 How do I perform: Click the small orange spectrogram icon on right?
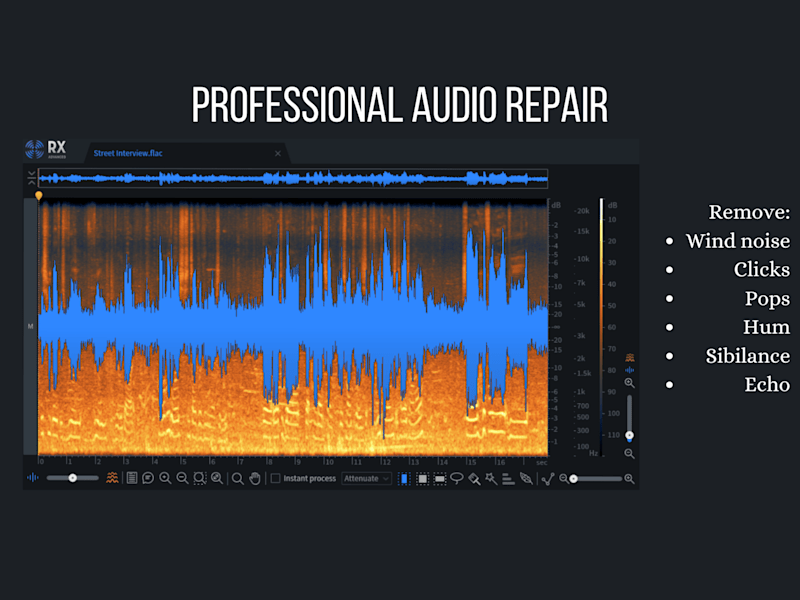coord(630,358)
